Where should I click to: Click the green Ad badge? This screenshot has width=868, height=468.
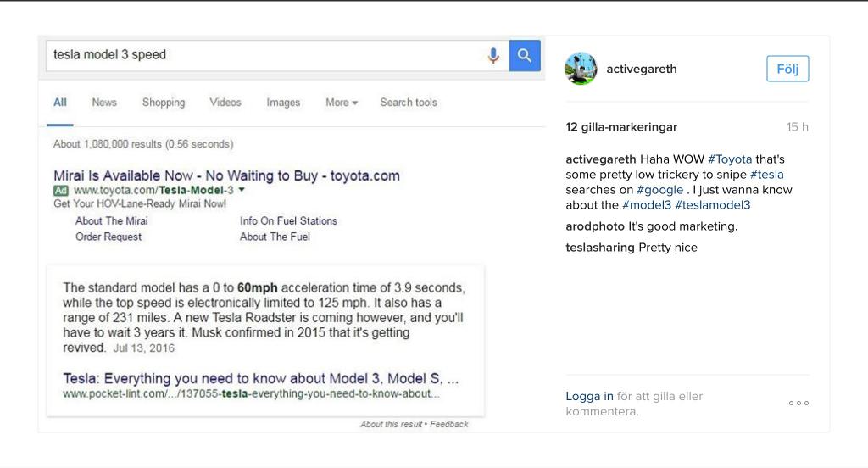pos(61,191)
